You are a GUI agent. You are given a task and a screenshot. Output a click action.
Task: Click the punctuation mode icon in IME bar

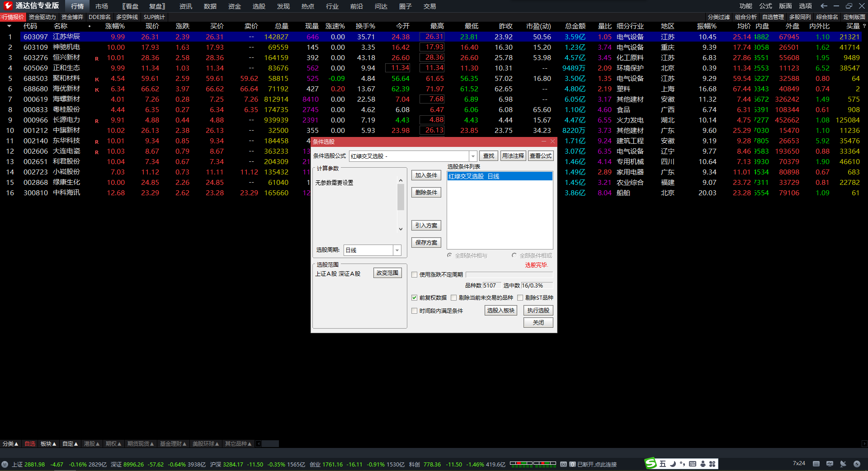click(682, 464)
